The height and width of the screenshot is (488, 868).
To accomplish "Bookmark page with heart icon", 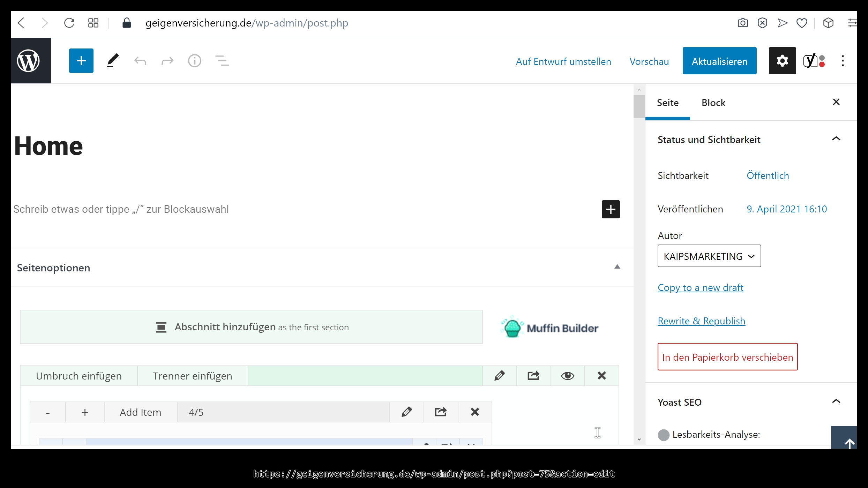I will point(802,23).
